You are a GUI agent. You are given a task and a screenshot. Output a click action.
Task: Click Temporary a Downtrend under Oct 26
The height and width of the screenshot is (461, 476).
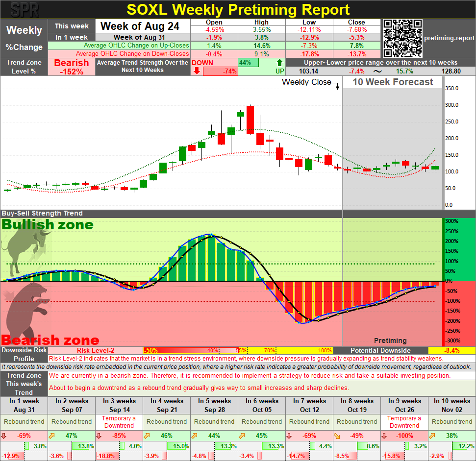(404, 422)
